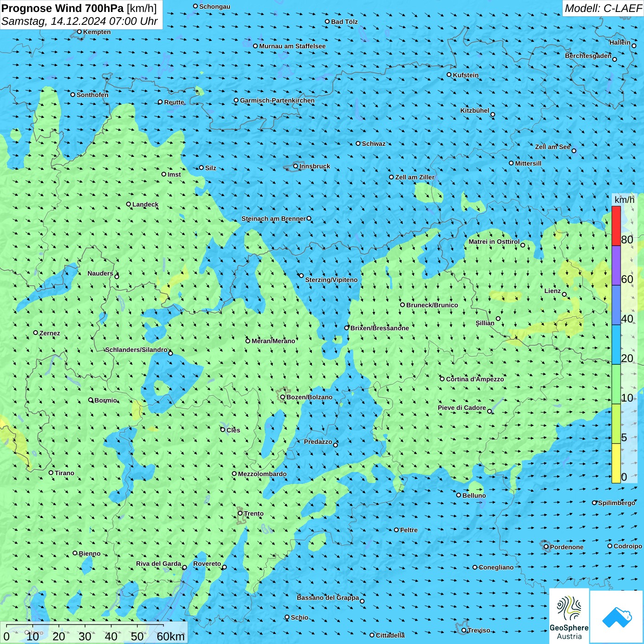Select the Kempten city label

[97, 32]
